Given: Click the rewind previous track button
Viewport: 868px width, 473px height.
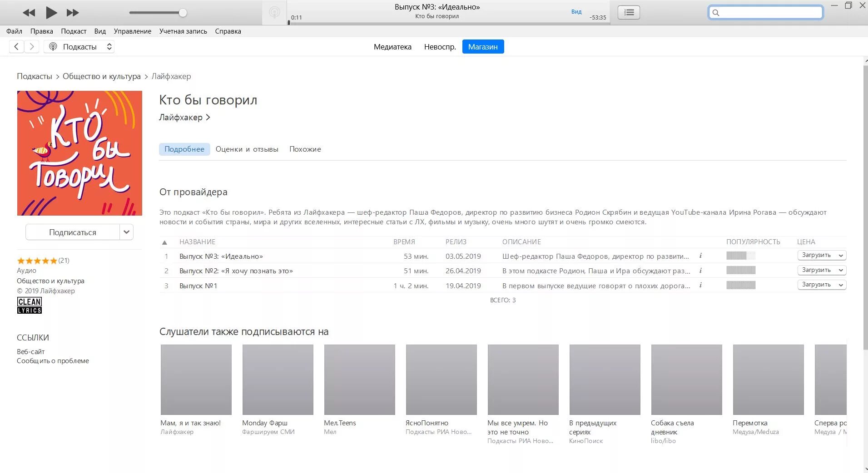Looking at the screenshot, I should (29, 13).
